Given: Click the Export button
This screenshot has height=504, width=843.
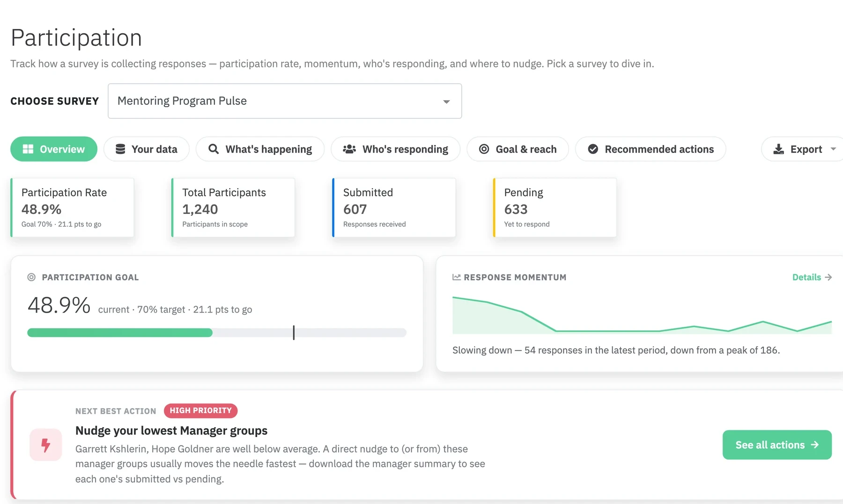Looking at the screenshot, I should [x=802, y=149].
